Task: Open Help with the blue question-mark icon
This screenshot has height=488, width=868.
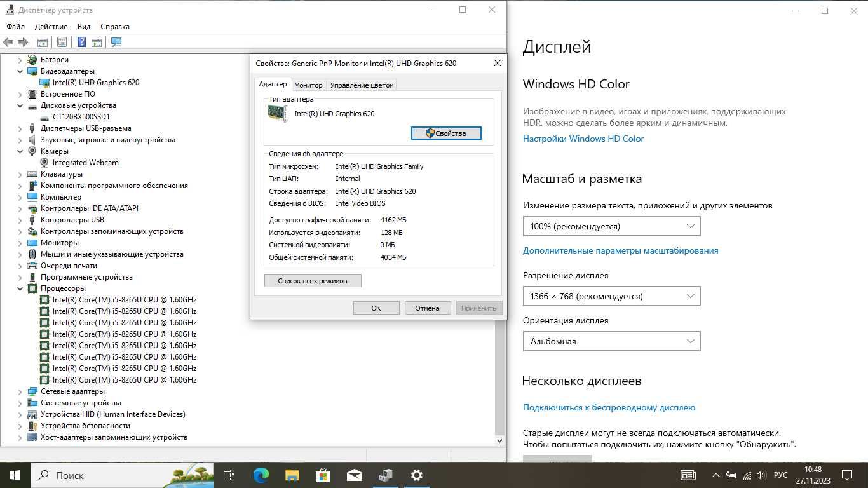Action: tap(82, 42)
